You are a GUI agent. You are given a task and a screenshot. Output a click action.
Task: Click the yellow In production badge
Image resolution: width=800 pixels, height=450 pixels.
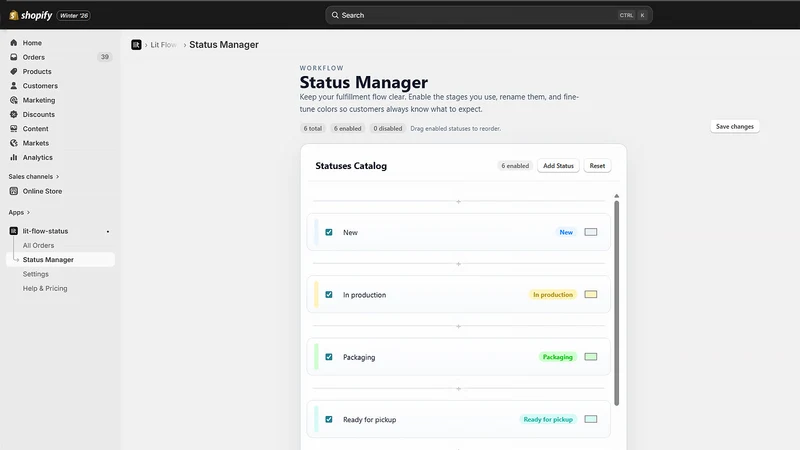click(553, 294)
